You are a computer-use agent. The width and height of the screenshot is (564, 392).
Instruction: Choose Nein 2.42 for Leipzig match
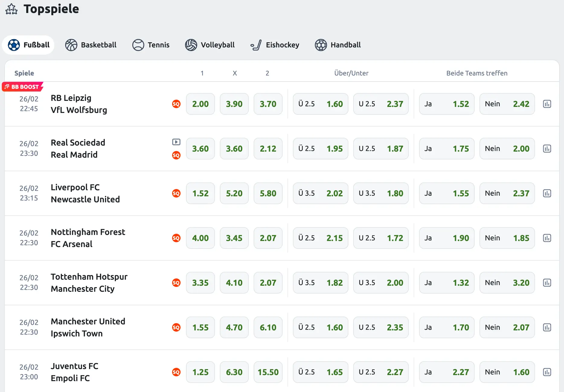pos(507,104)
